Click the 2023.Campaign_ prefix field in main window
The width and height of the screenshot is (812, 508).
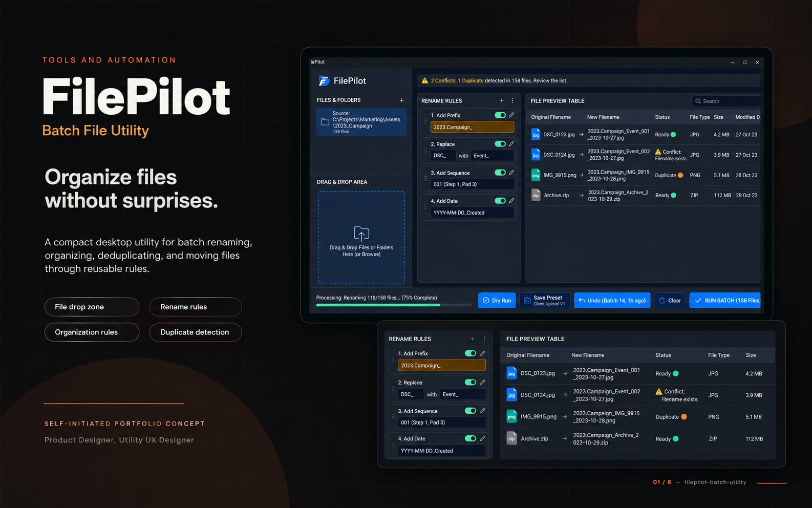tap(472, 127)
